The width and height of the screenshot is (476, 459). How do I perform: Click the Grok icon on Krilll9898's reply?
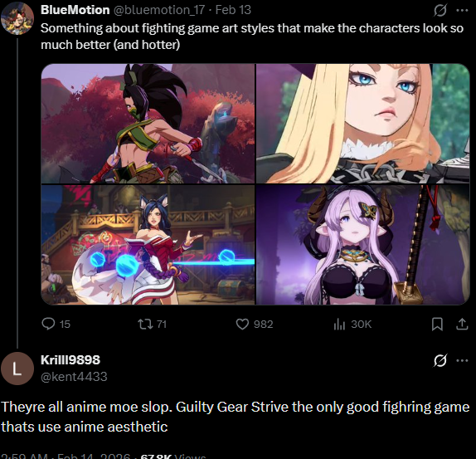click(440, 360)
